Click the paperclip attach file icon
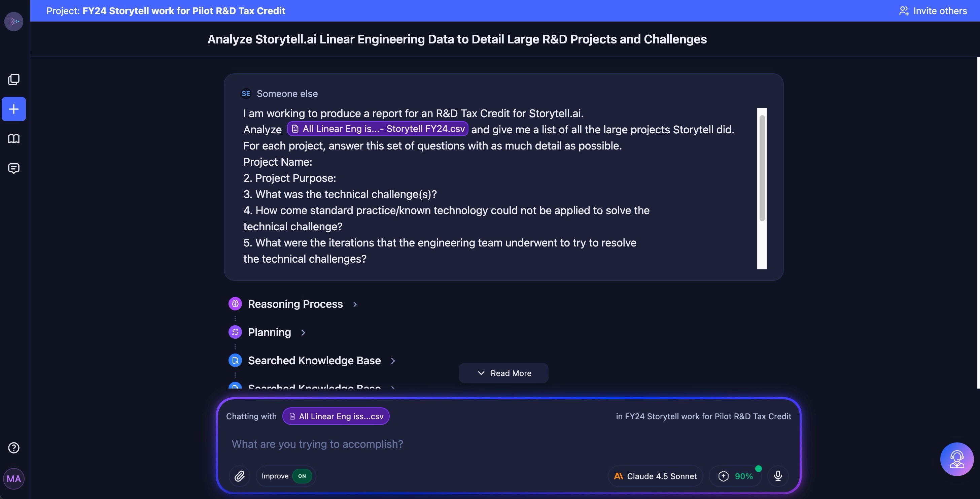 click(x=239, y=476)
